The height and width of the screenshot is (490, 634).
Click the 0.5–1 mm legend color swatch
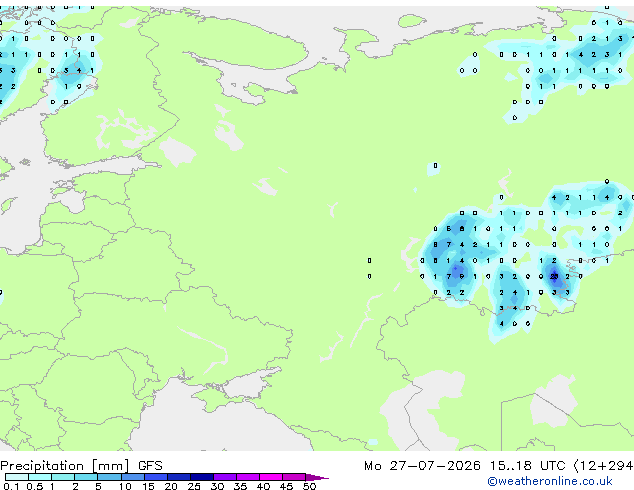(x=40, y=477)
